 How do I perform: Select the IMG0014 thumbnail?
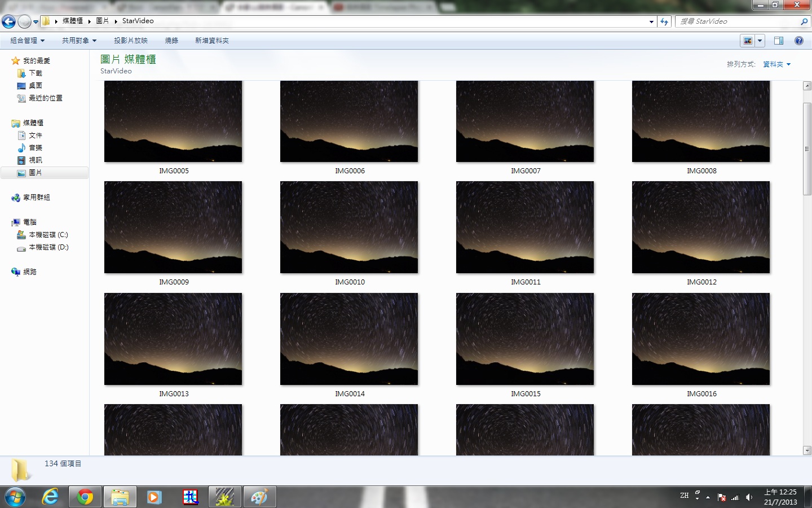pyautogui.click(x=349, y=339)
